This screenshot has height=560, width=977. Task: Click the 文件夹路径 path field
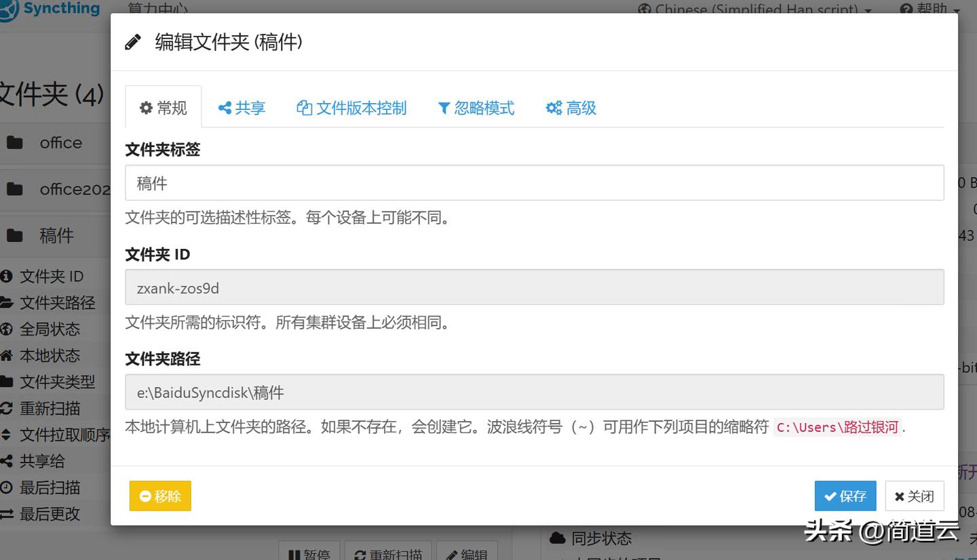point(534,392)
